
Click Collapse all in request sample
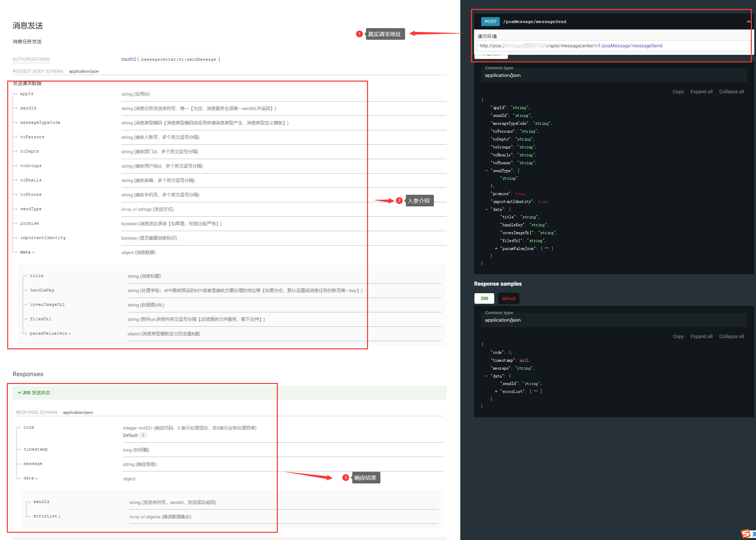pyautogui.click(x=731, y=92)
